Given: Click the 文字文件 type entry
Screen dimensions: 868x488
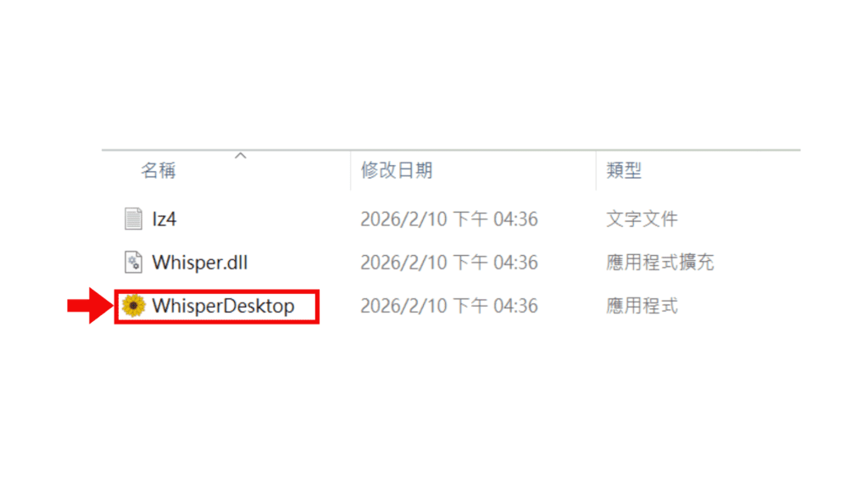Looking at the screenshot, I should (642, 219).
